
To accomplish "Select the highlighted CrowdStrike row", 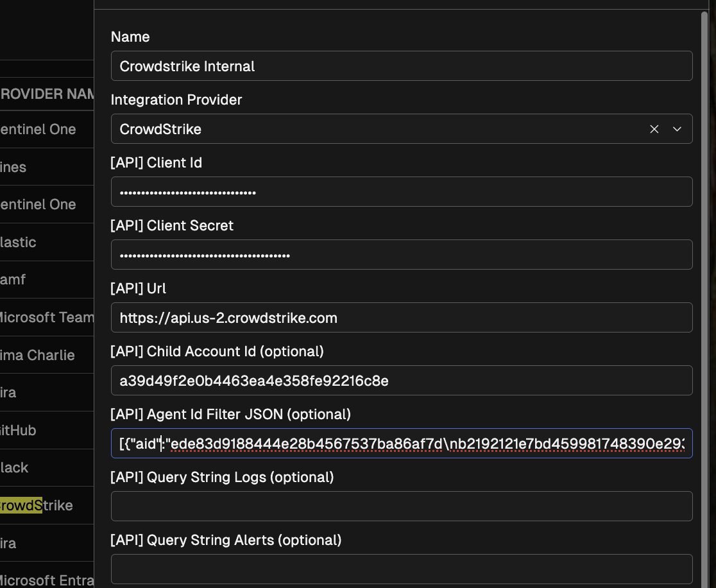I will 47,505.
